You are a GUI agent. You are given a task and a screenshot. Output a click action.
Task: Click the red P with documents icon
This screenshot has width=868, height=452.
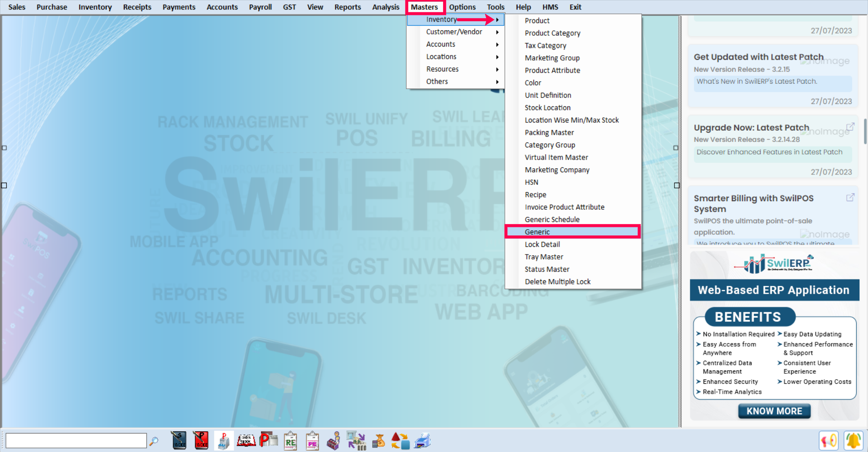pyautogui.click(x=269, y=440)
